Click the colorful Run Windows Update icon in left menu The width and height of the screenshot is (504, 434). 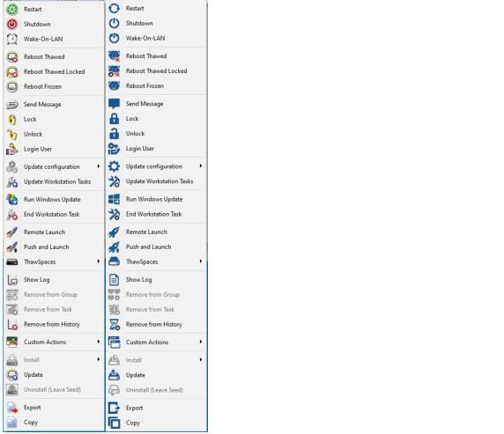[x=12, y=200]
